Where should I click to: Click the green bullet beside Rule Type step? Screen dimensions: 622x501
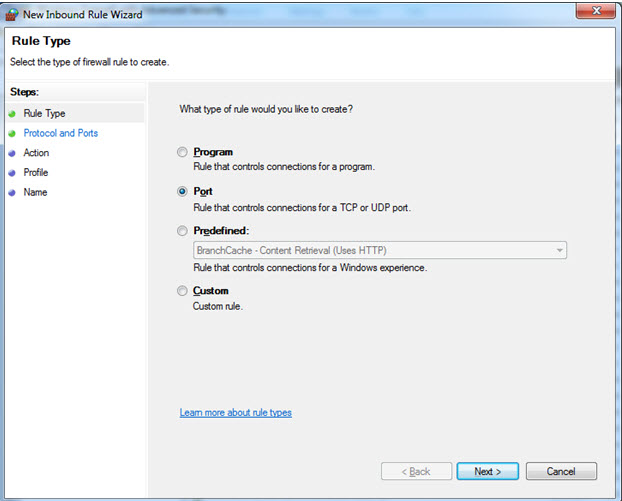12,114
